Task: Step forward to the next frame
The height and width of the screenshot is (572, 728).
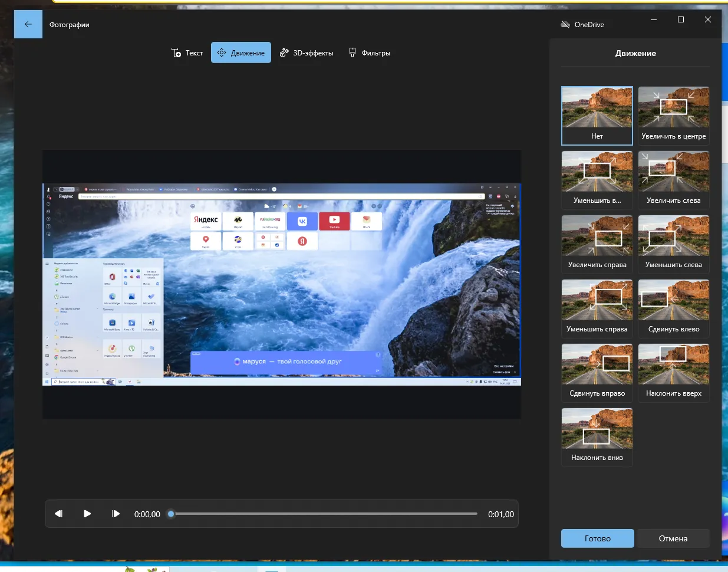Action: point(116,514)
